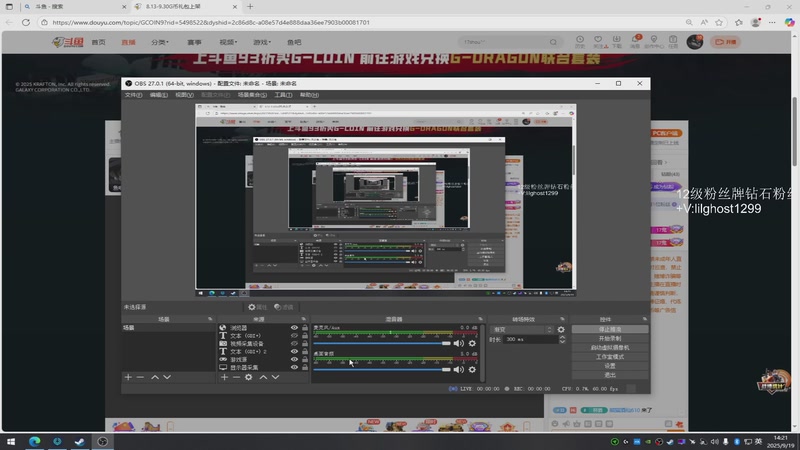Click the 属性 properties button above the docks
This screenshot has height=450, width=800.
coord(257,307)
